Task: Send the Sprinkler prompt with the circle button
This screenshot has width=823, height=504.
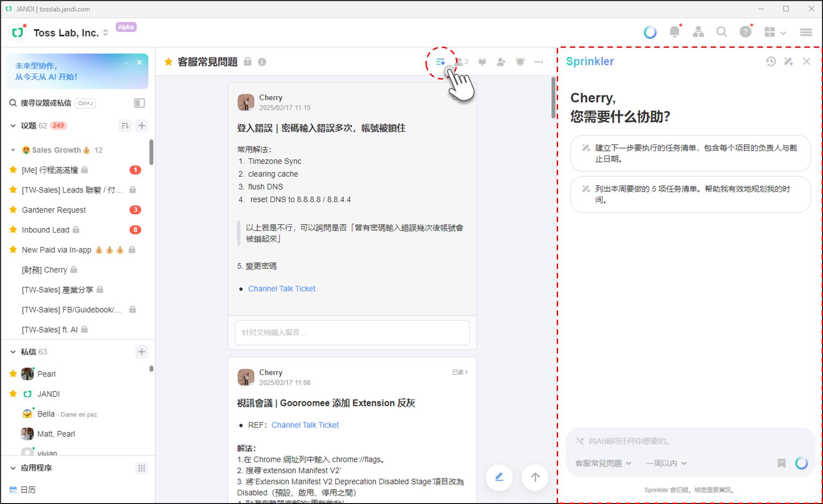Action: pyautogui.click(x=802, y=463)
